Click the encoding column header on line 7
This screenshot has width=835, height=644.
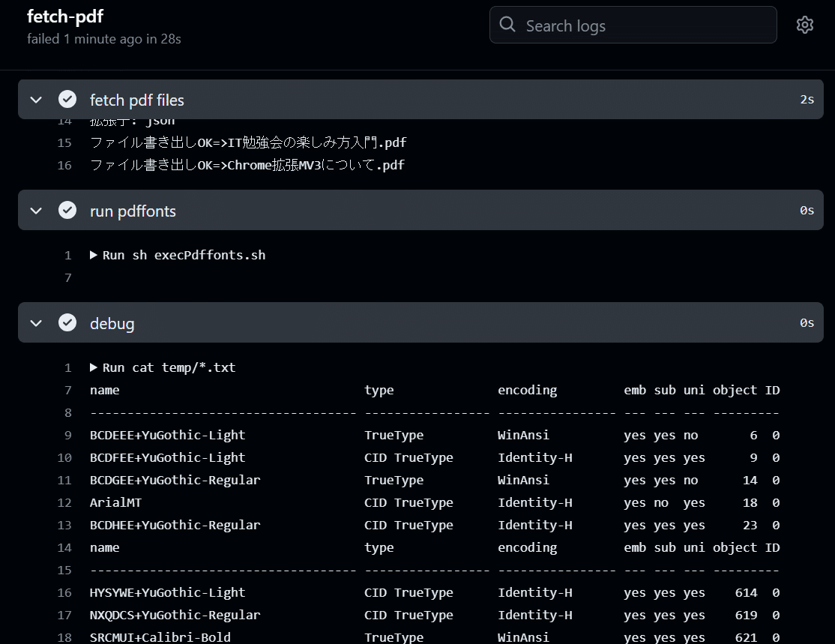coord(527,391)
